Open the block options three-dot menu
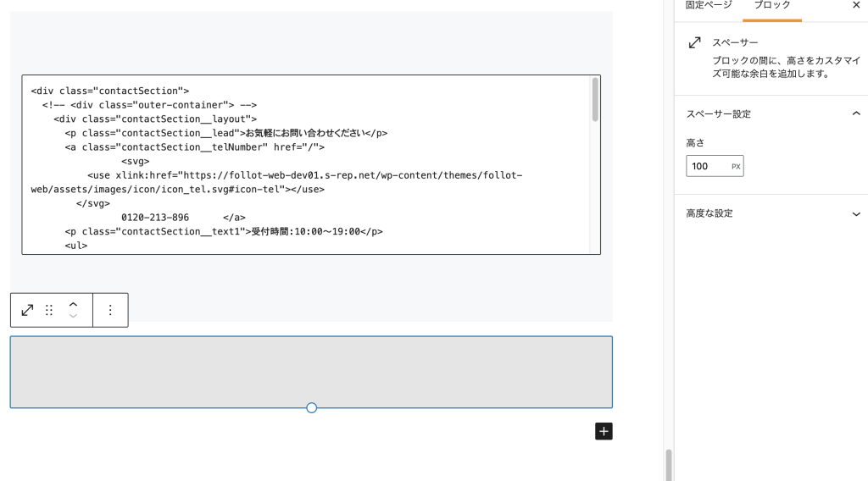The width and height of the screenshot is (868, 481). pyautogui.click(x=110, y=310)
